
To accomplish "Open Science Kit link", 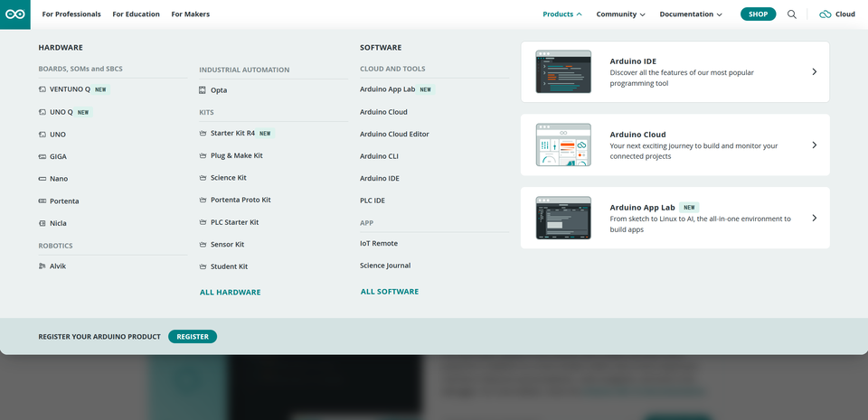I will click(x=229, y=178).
